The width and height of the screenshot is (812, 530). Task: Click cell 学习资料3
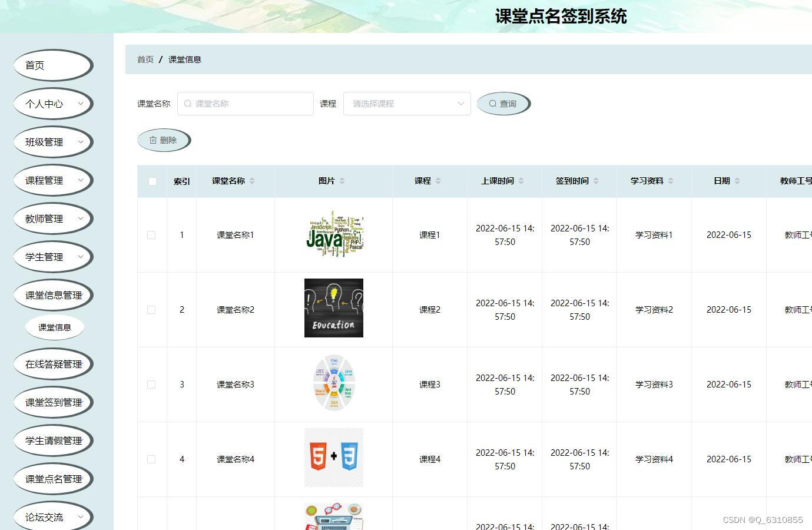tap(654, 385)
